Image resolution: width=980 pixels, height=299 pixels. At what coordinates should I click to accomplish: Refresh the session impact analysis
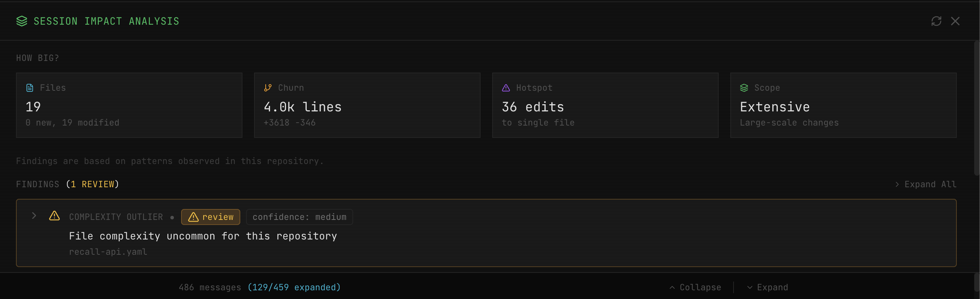coord(936,21)
